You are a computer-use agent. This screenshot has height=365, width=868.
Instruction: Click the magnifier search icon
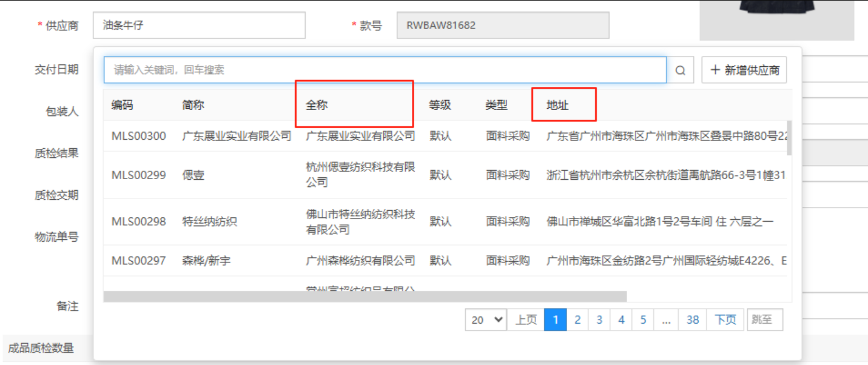(x=681, y=70)
